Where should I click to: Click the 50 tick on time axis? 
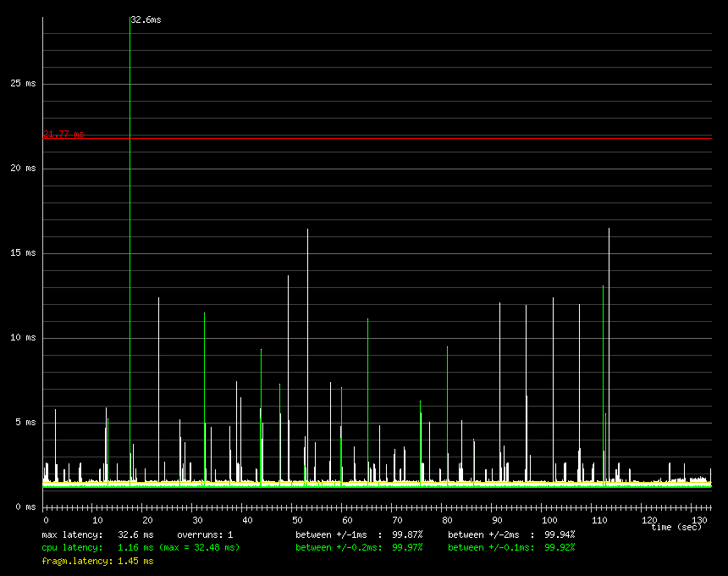click(296, 519)
